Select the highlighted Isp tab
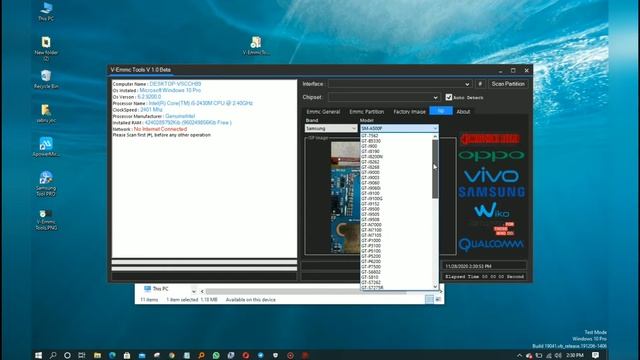This screenshot has height=360, width=640. point(441,111)
